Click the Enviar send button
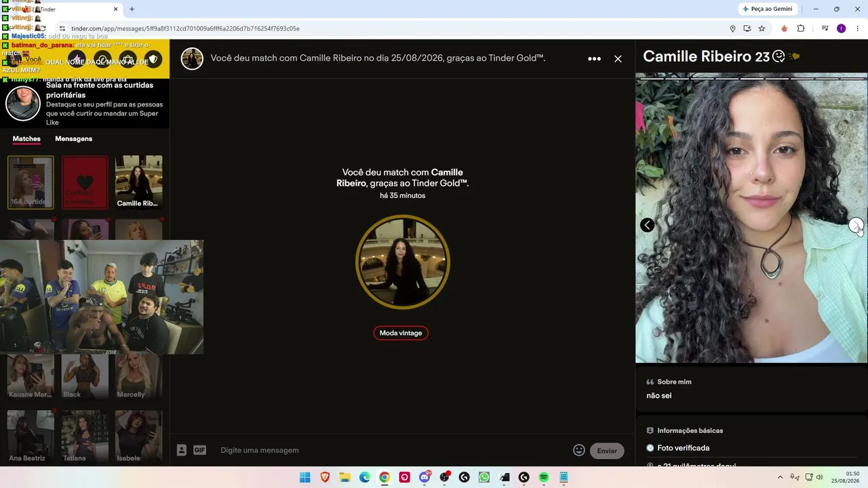 click(607, 451)
